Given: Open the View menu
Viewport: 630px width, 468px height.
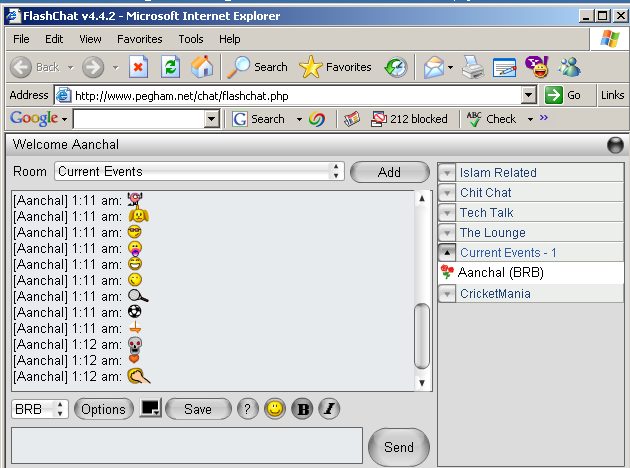Looking at the screenshot, I should point(90,39).
